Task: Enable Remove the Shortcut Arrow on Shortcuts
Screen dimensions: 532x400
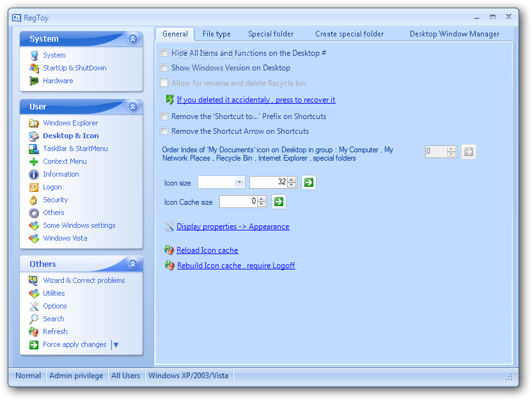Action: pos(164,131)
